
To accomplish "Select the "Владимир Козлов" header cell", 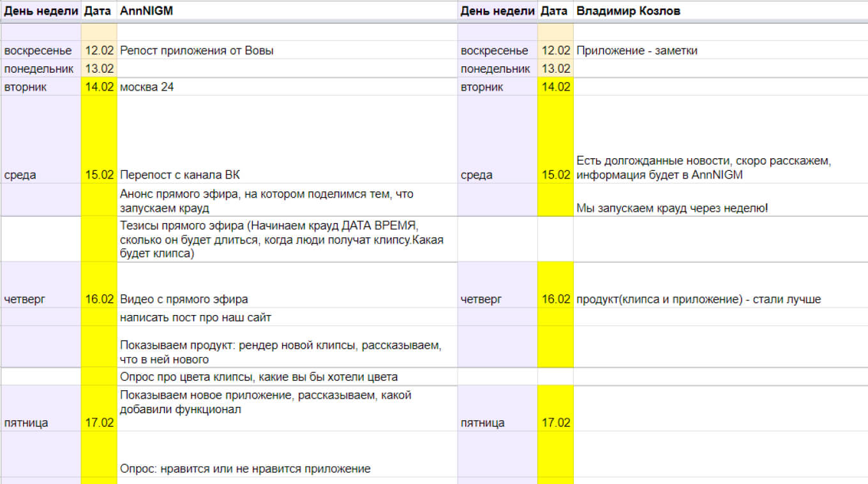I will click(x=720, y=11).
